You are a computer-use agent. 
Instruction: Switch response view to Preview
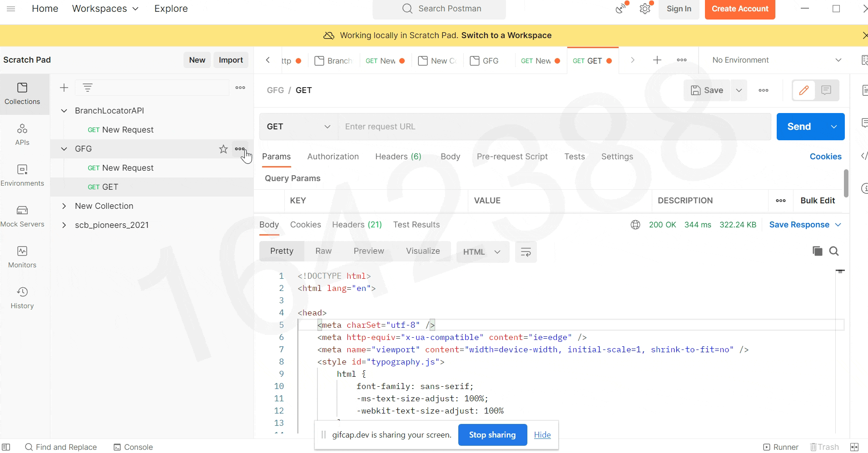click(x=369, y=251)
